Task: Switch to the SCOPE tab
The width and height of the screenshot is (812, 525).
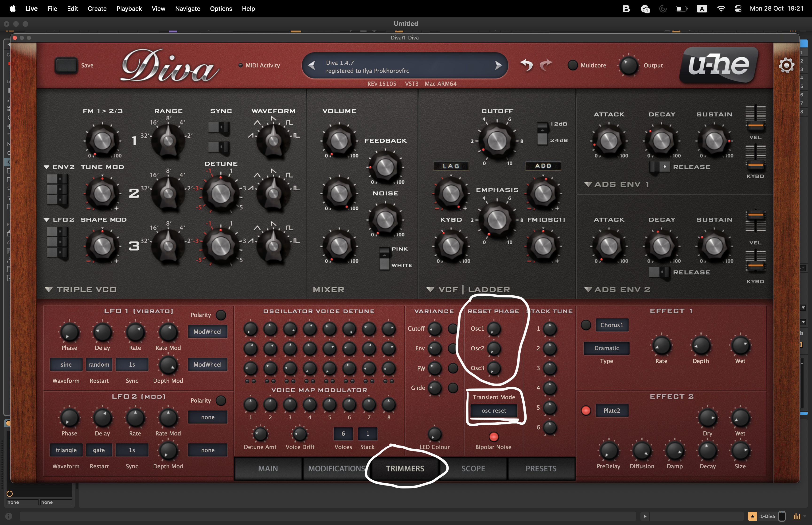Action: tap(473, 468)
